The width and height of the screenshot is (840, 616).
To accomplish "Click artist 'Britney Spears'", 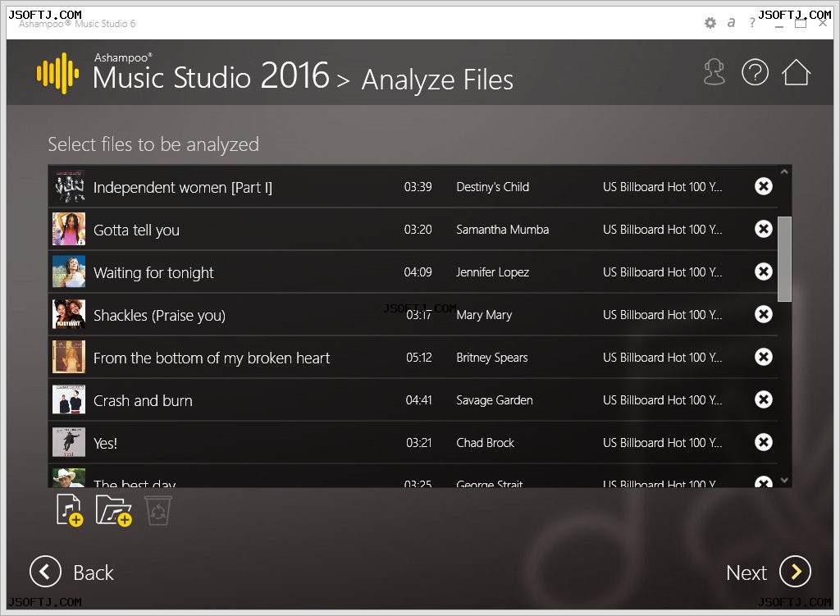I will click(x=492, y=358).
